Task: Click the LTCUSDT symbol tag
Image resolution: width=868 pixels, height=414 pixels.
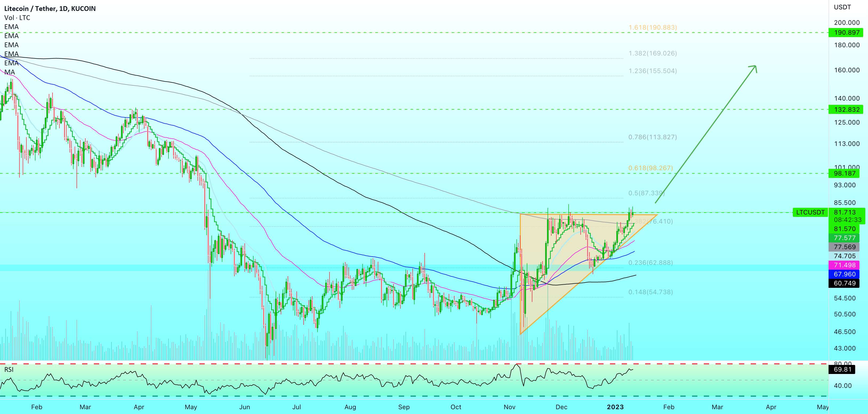Action: pyautogui.click(x=810, y=212)
